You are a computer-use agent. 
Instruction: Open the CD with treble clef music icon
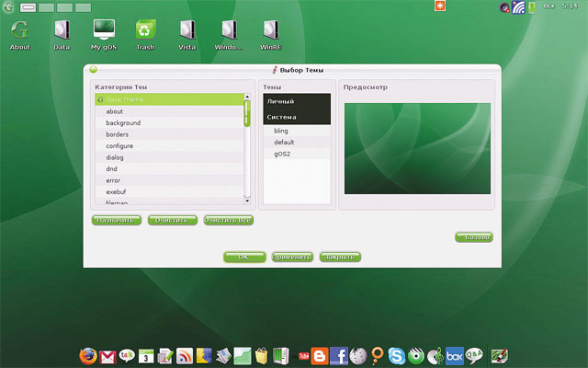[x=435, y=356]
